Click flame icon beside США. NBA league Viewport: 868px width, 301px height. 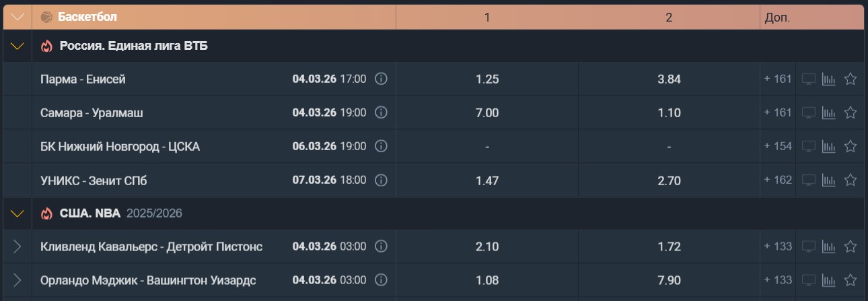pyautogui.click(x=46, y=213)
